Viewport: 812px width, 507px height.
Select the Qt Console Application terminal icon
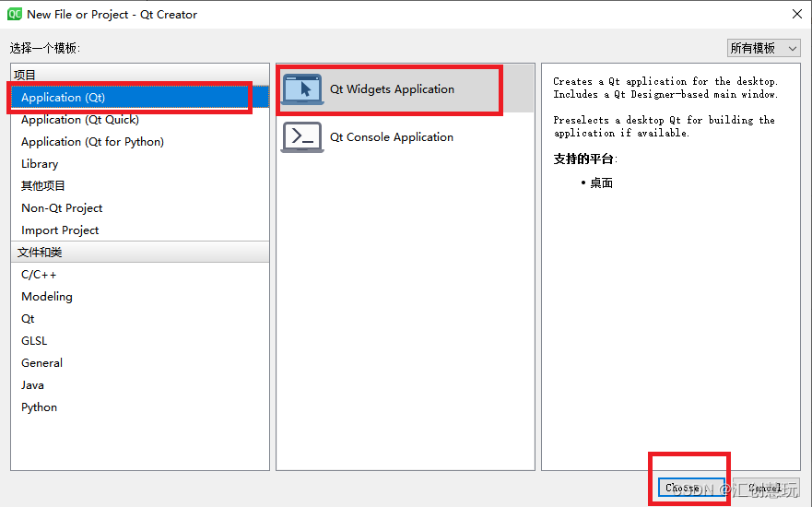click(x=302, y=137)
